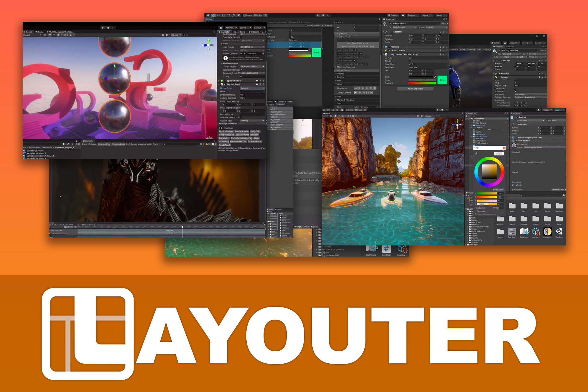
Task: Uncheck the Mesh Renderer enabled checkbox
Action: point(516,141)
